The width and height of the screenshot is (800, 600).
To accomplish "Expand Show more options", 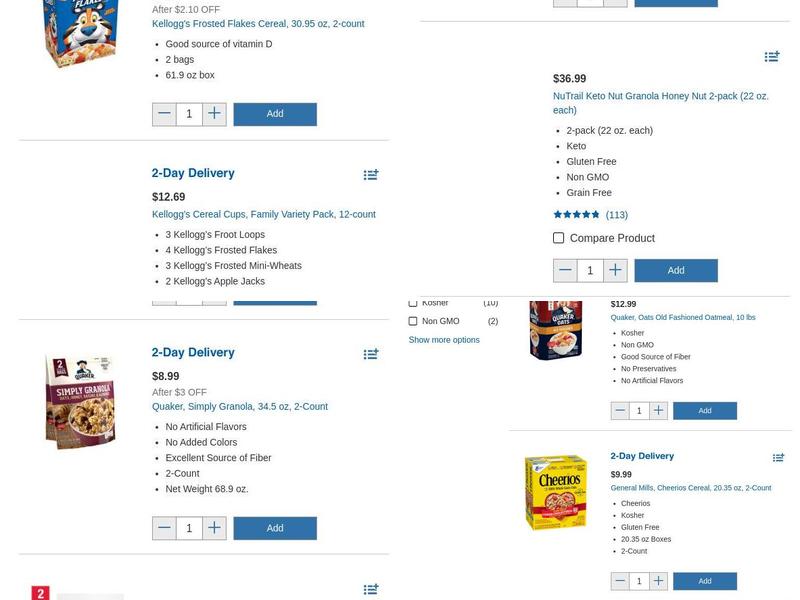I will point(443,339).
